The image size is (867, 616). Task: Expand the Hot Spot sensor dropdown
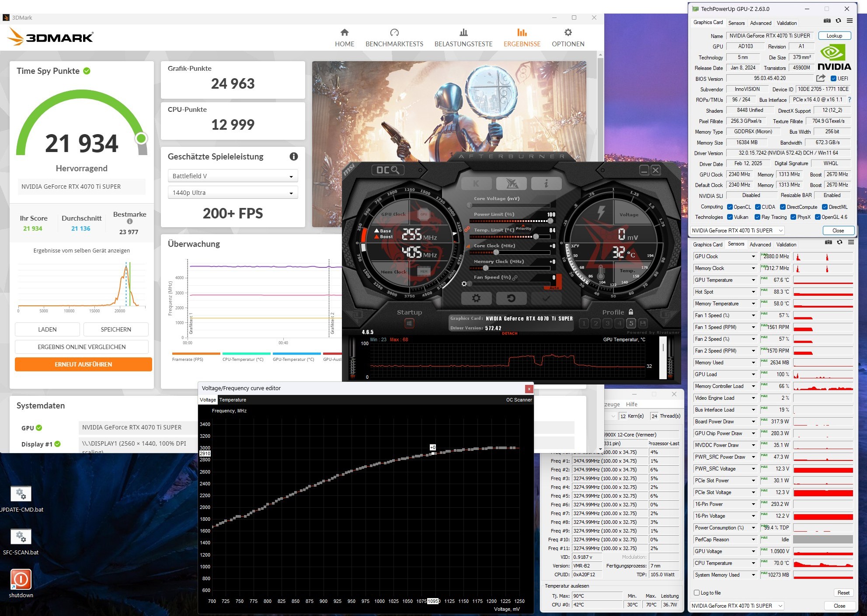[x=753, y=292]
